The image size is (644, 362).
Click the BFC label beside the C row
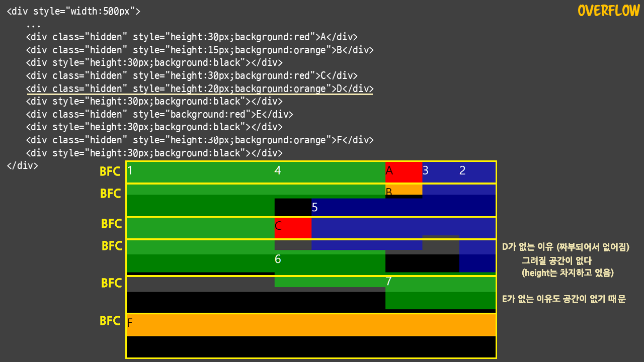[112, 224]
